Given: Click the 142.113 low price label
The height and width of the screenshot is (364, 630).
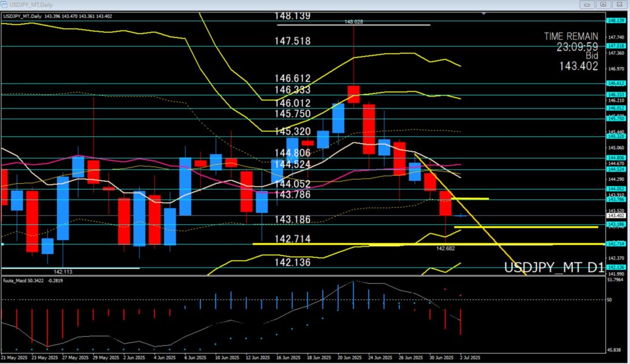Looking at the screenshot, I should (x=62, y=271).
